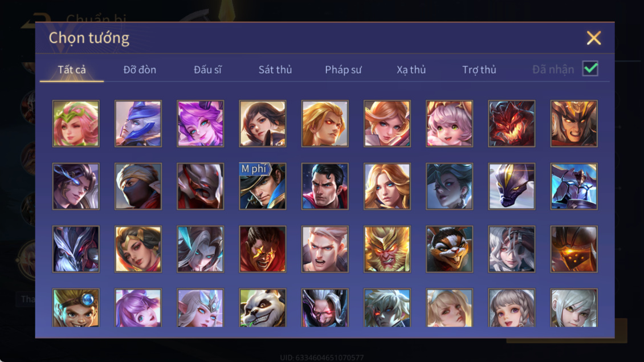Show the 'Xạ thủ' heroes tab
Screen dimensions: 644x362
click(411, 70)
